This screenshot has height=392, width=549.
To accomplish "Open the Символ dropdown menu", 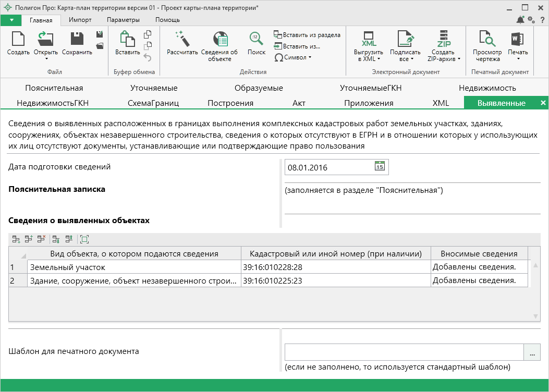I will [x=292, y=57].
